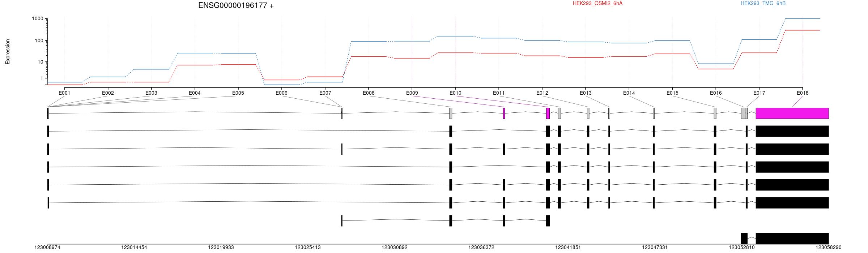
Task: Click the E008 exon axis label
Action: point(369,93)
